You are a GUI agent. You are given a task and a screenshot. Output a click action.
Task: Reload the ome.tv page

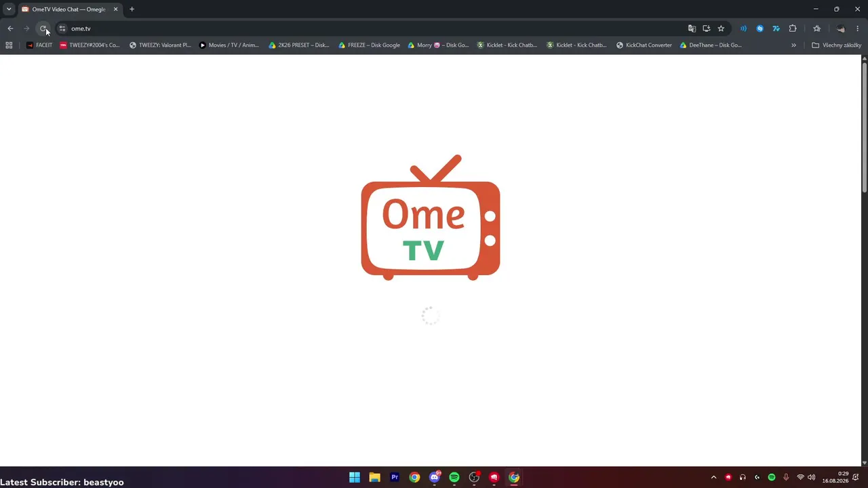43,28
